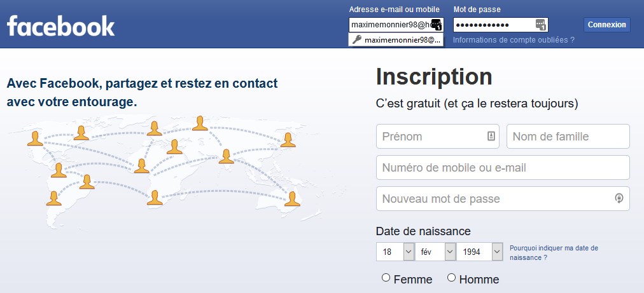Open Informations de compte oubliées link

(x=514, y=40)
